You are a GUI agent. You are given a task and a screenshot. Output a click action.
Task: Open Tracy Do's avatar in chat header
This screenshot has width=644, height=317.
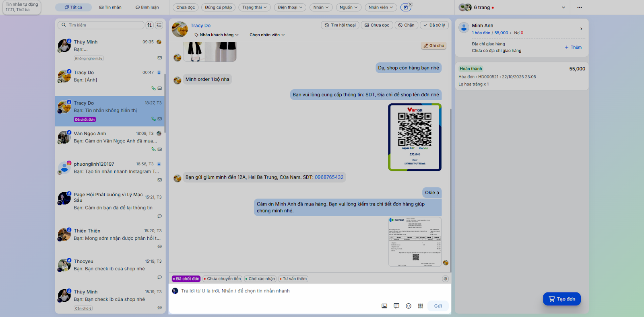pyautogui.click(x=180, y=29)
